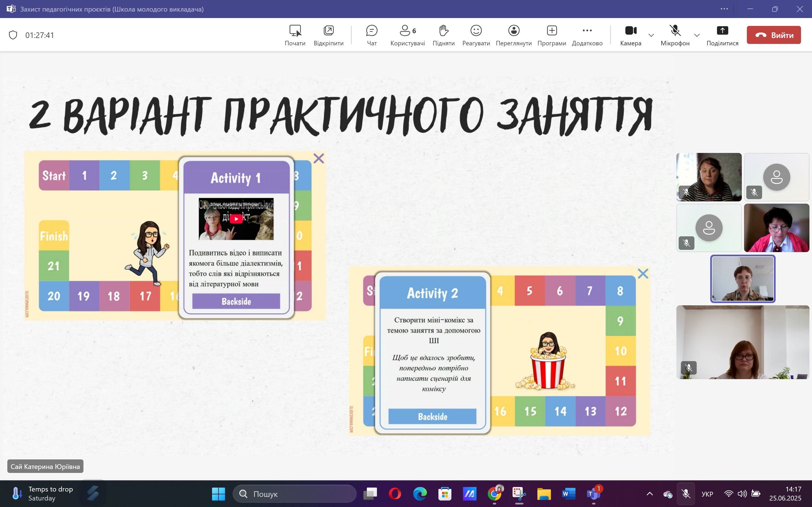Screen dimensions: 812x507
Task: Click the Відкріпити pop-out icon
Action: [x=328, y=35]
